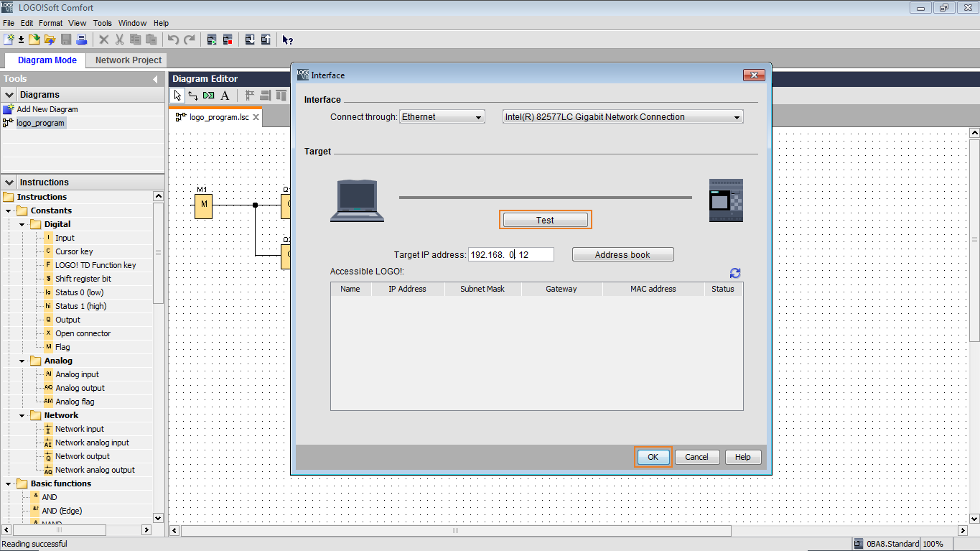Click the PC to LOGO! download icon
The width and height of the screenshot is (980, 551).
[249, 40]
